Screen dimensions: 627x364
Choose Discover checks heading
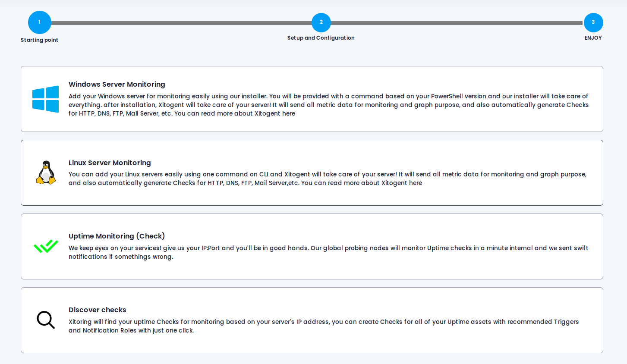pyautogui.click(x=98, y=310)
